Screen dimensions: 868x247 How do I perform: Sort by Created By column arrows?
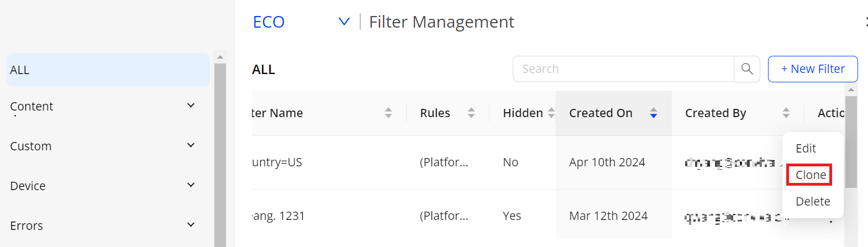[x=786, y=113]
